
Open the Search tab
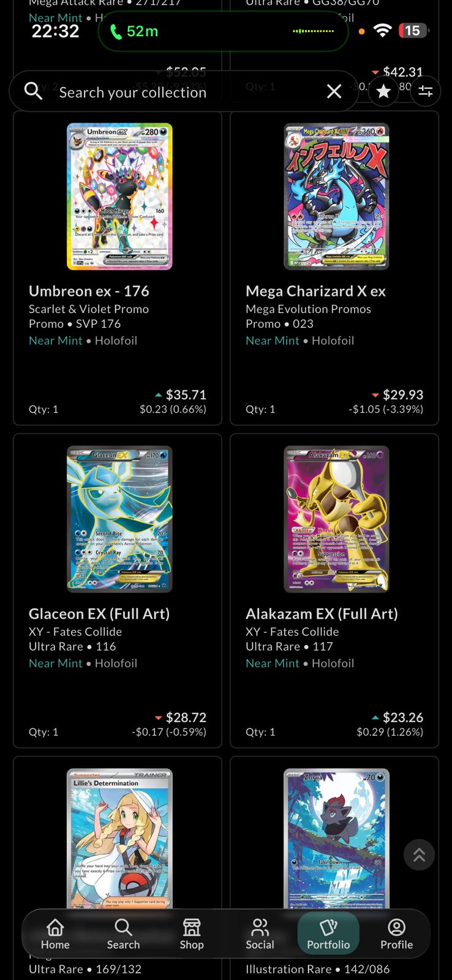pyautogui.click(x=123, y=934)
